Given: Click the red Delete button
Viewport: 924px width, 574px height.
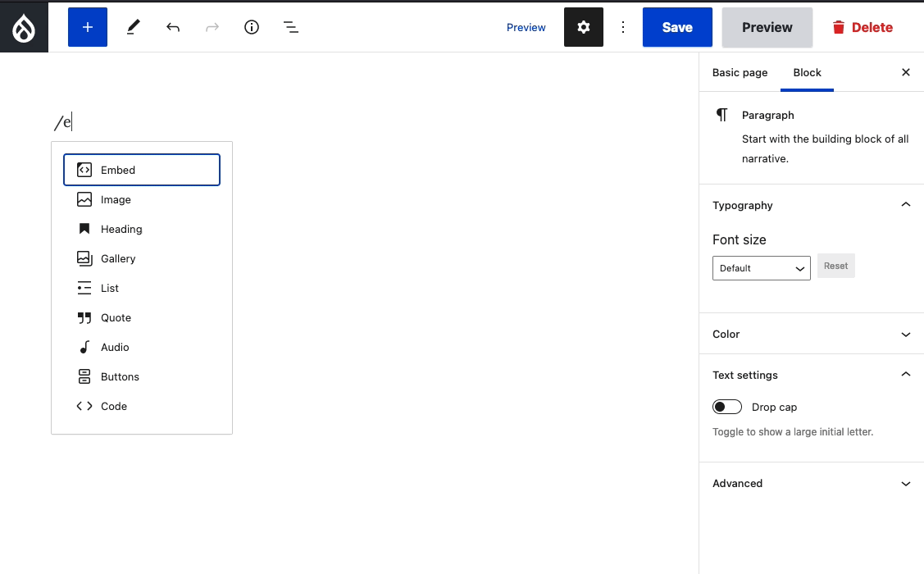Looking at the screenshot, I should (x=862, y=27).
